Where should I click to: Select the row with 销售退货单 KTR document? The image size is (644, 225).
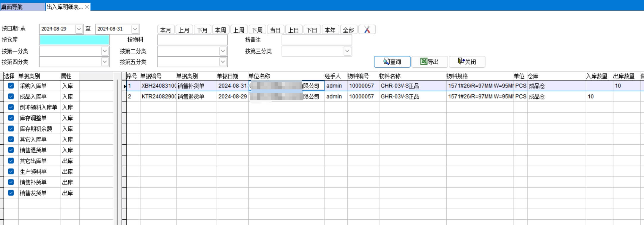(x=190, y=96)
